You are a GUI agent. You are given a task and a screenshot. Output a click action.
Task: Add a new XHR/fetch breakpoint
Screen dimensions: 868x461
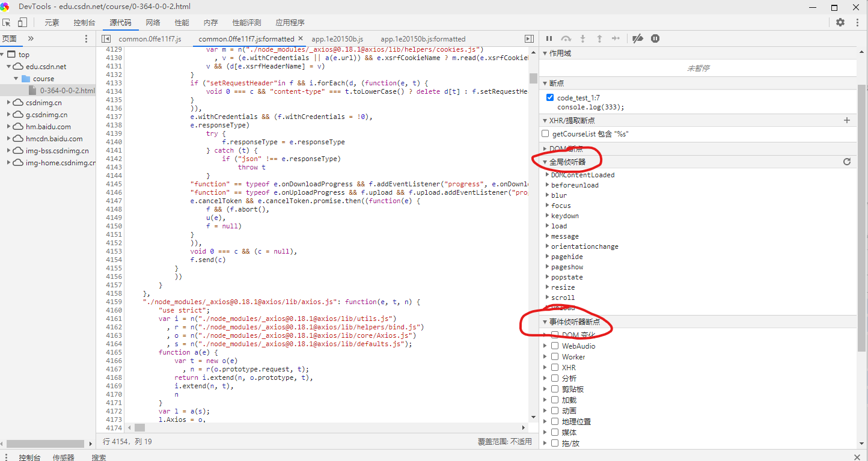(x=847, y=120)
